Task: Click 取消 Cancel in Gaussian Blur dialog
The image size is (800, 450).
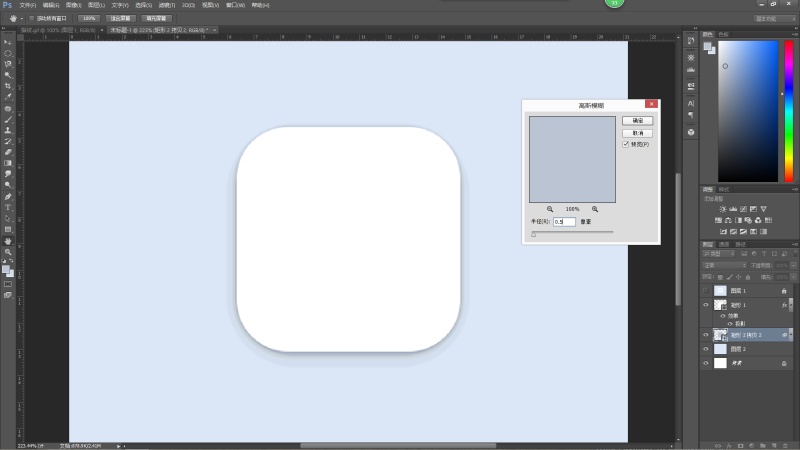Action: click(x=637, y=133)
